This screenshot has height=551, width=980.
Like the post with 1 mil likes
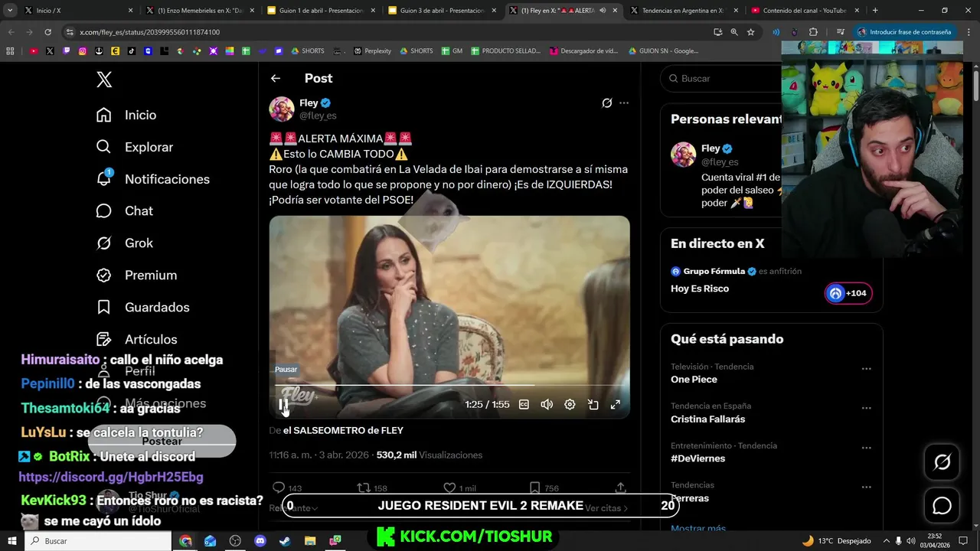tap(459, 487)
